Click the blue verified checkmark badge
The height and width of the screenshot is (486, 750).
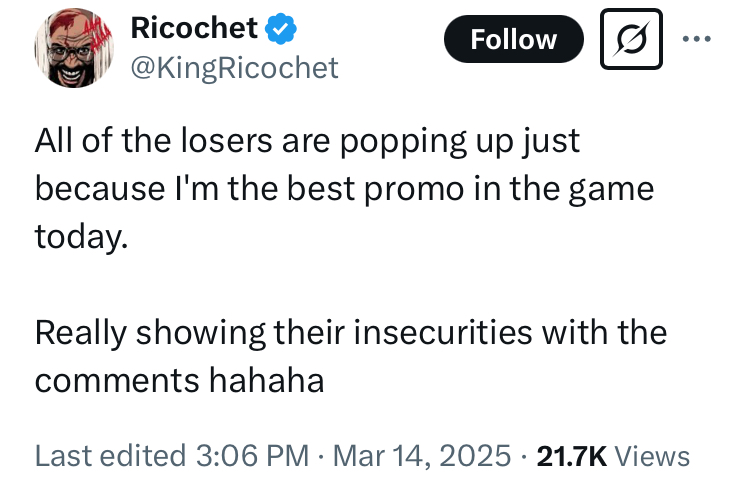(x=282, y=31)
